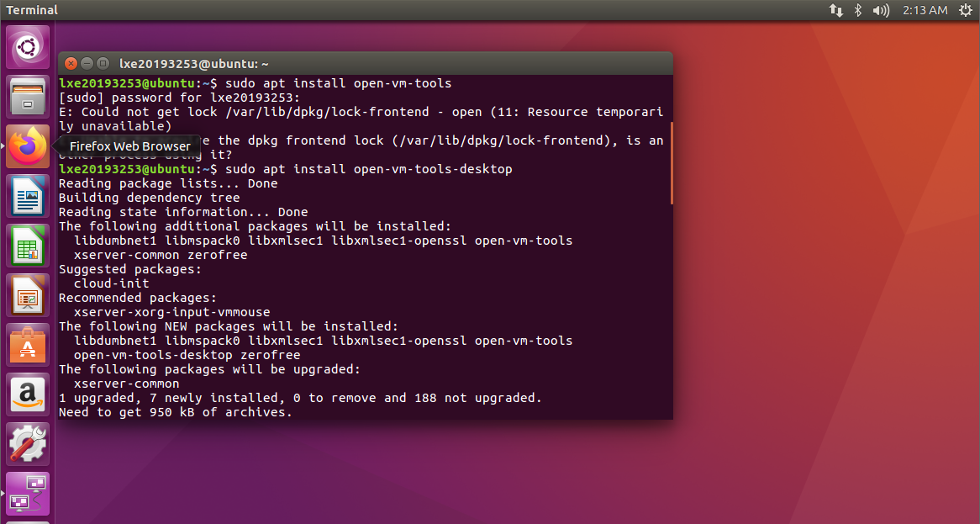Screen dimensions: 980x524
Task: Maximize the terminal window
Action: point(103,63)
